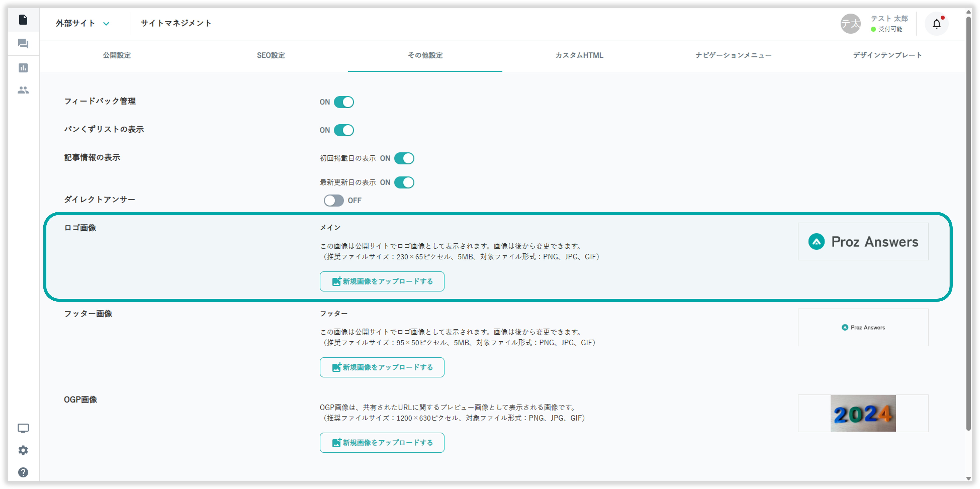
Task: Click the 2024 OGP image thumbnail
Action: pos(863,413)
